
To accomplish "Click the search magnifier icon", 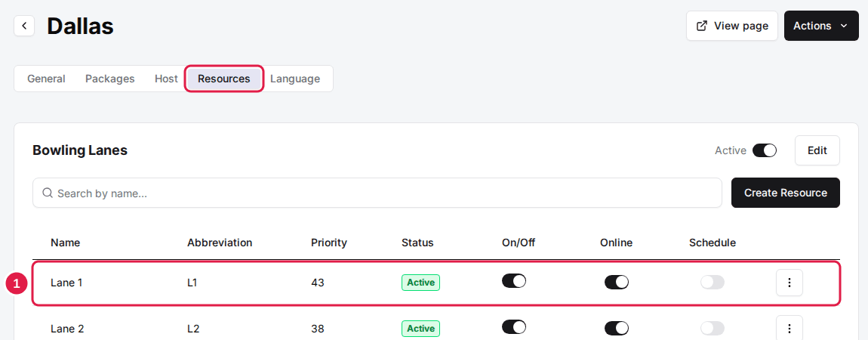I will coord(48,193).
